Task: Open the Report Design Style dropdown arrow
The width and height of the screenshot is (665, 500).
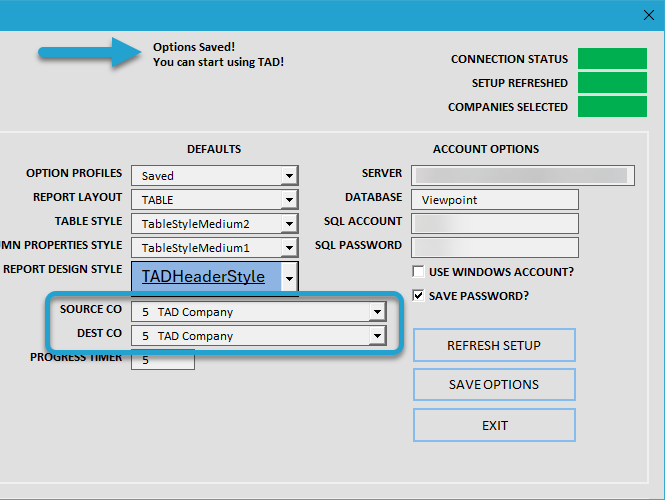Action: (289, 278)
